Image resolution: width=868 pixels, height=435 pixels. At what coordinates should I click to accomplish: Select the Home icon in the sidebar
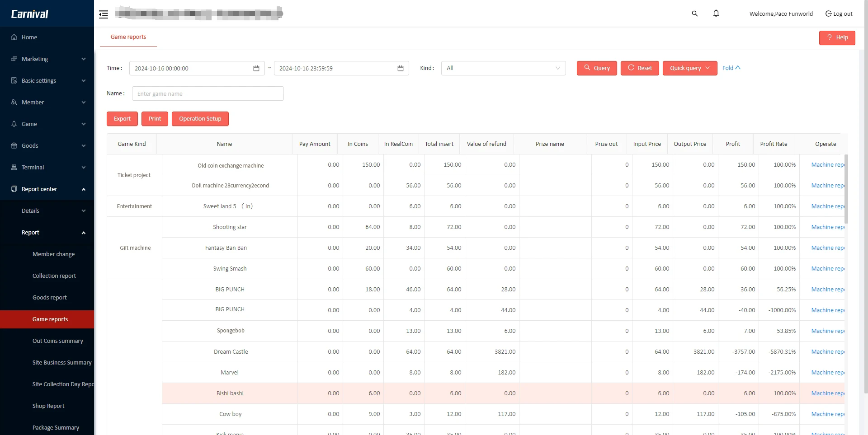[x=14, y=37]
